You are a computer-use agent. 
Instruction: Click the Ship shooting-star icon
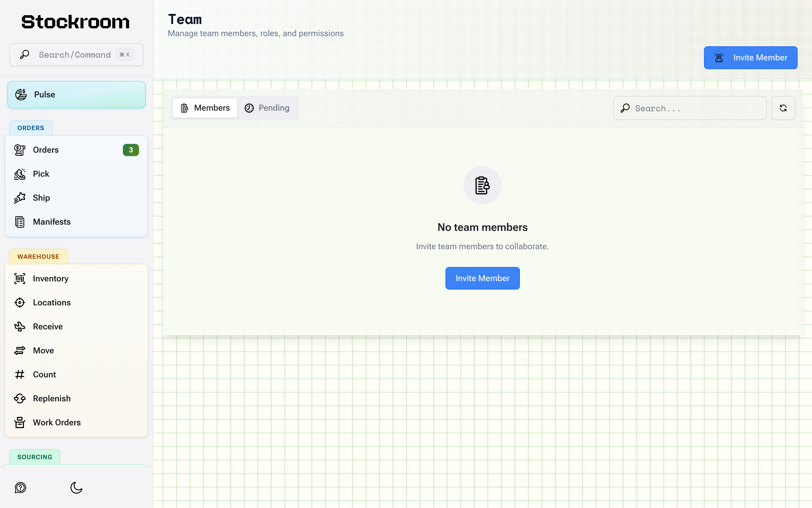20,198
